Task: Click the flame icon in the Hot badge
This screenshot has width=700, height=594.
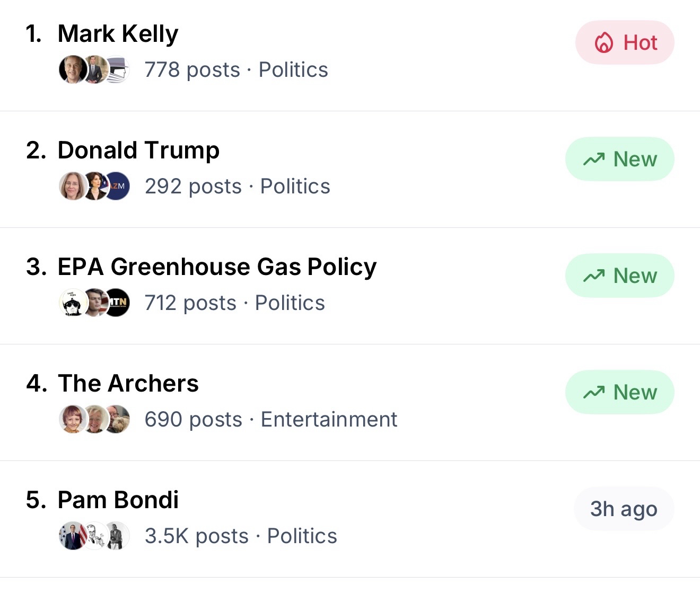Action: (x=603, y=43)
